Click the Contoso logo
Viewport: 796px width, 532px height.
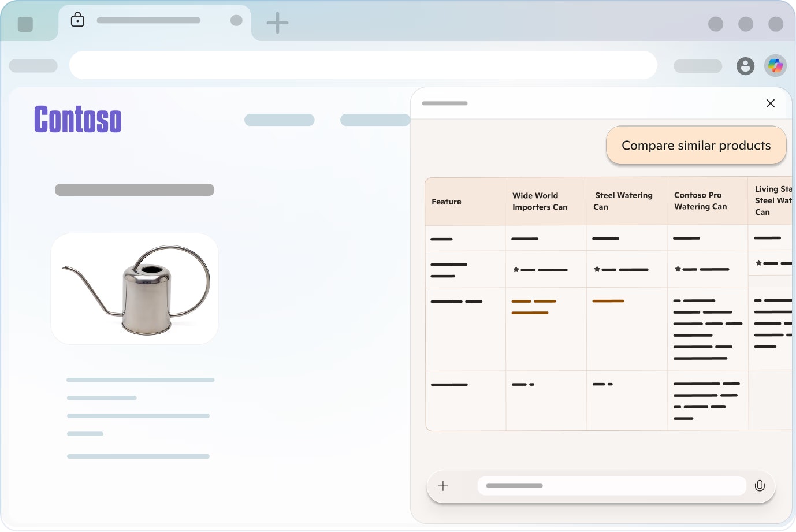pyautogui.click(x=78, y=120)
